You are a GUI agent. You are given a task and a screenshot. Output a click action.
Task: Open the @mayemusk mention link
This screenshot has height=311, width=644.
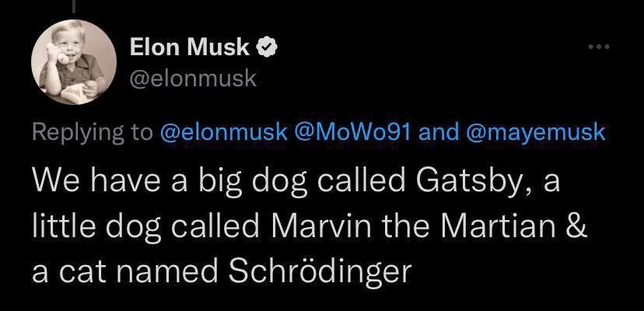pos(535,131)
